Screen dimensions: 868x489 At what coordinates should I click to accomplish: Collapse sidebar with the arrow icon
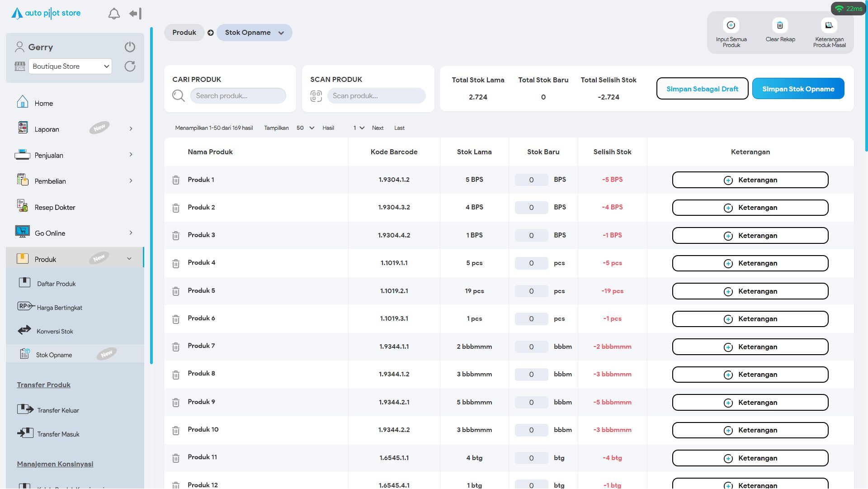tap(135, 14)
